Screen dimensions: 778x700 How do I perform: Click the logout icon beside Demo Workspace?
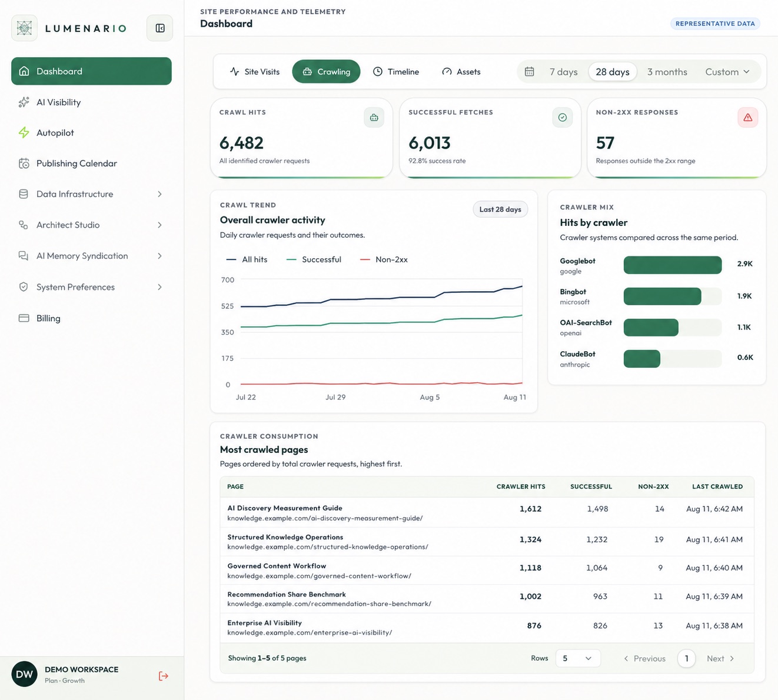(164, 676)
